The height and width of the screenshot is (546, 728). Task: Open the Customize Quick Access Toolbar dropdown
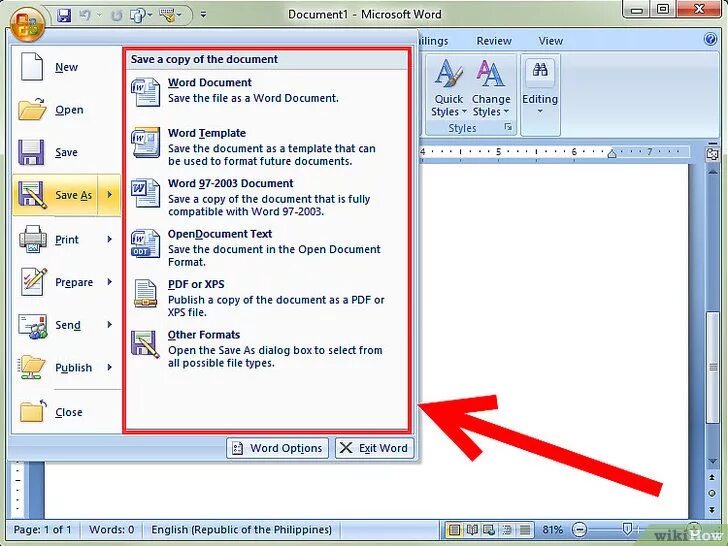[203, 15]
